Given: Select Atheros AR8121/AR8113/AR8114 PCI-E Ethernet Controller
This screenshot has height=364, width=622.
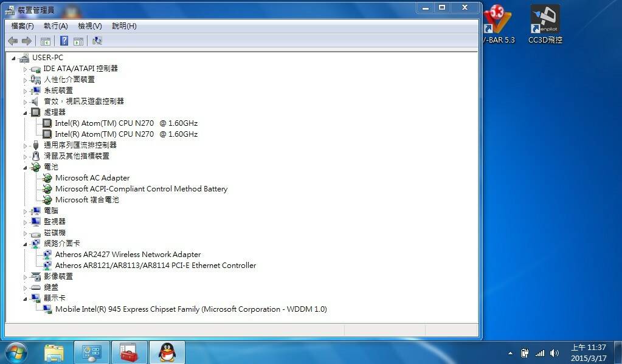Looking at the screenshot, I should pos(156,266).
